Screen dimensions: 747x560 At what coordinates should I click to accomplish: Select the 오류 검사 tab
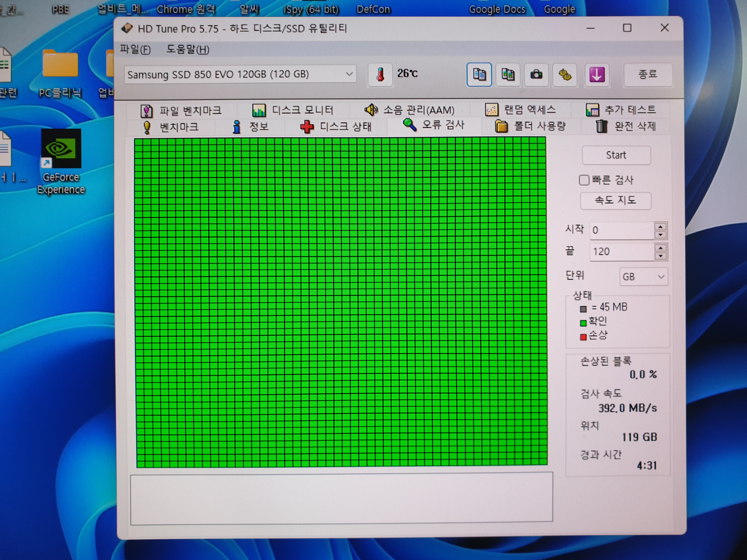[434, 125]
